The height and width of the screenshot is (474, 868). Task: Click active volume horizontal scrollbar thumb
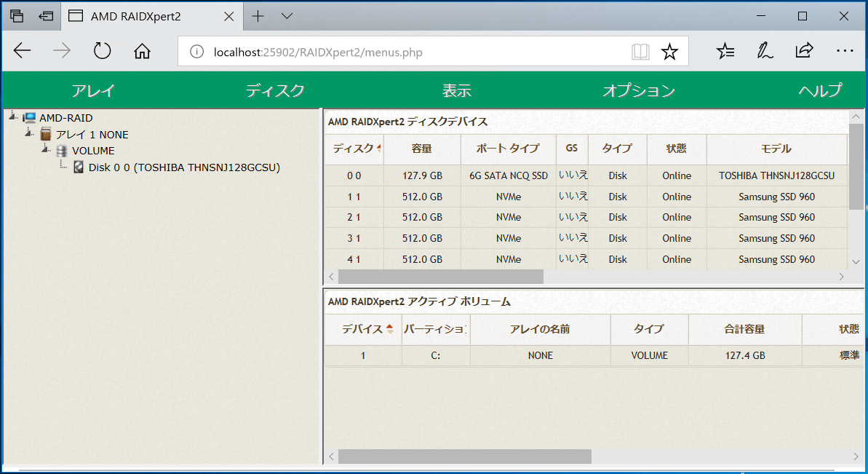pos(465,457)
